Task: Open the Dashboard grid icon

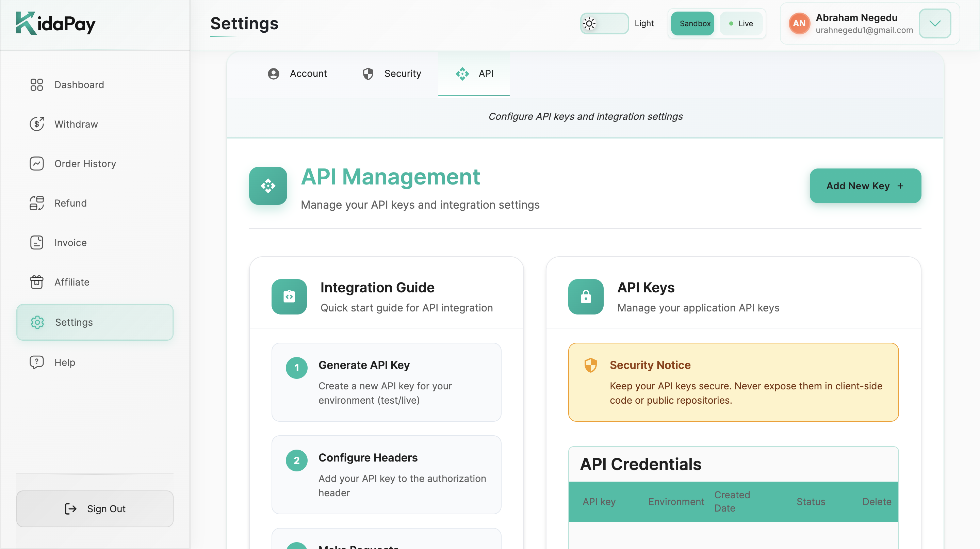Action: [x=36, y=84]
